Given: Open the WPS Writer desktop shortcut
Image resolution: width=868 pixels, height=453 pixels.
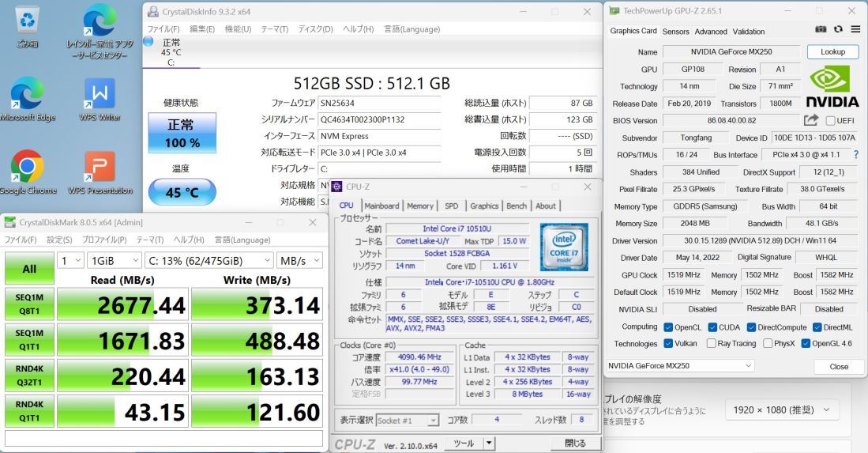Looking at the screenshot, I should click(x=100, y=100).
